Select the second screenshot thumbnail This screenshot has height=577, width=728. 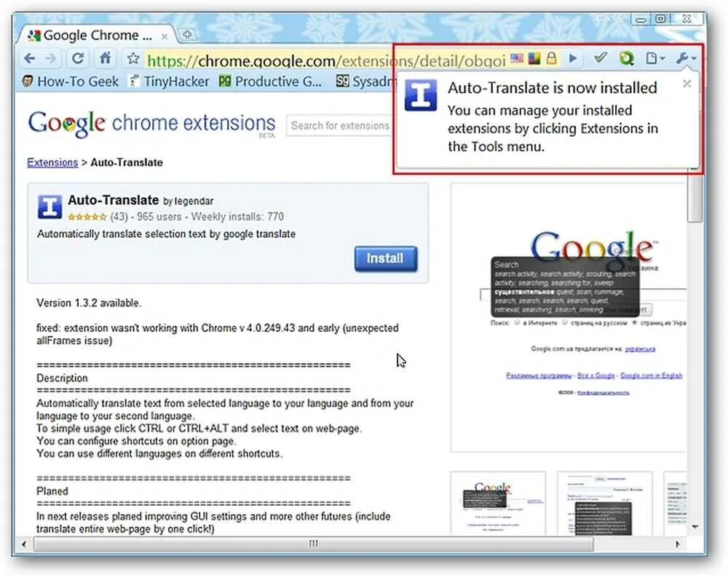tap(604, 504)
